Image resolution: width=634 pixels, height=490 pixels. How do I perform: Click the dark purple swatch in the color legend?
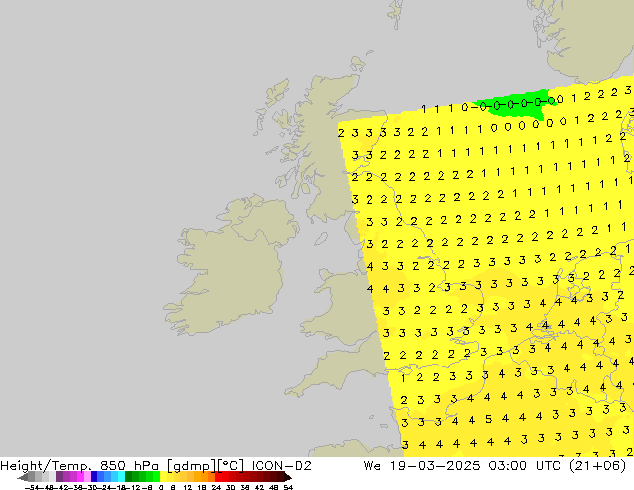pos(59,476)
